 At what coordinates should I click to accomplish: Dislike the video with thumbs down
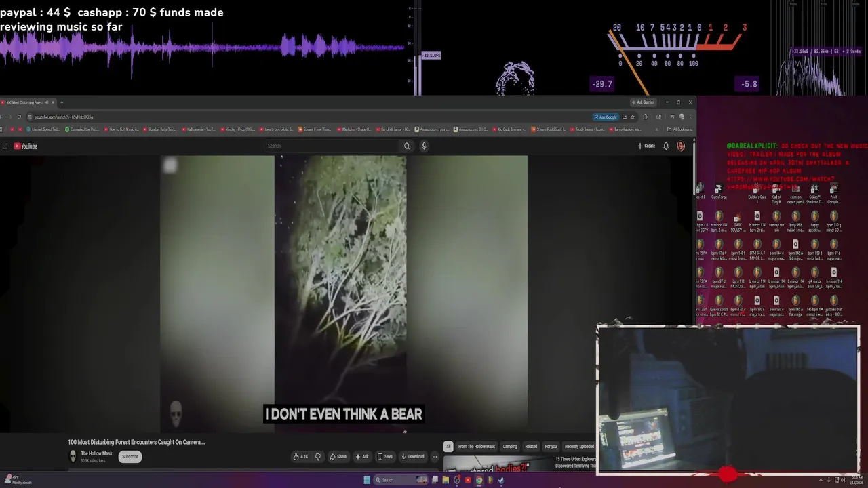click(317, 457)
